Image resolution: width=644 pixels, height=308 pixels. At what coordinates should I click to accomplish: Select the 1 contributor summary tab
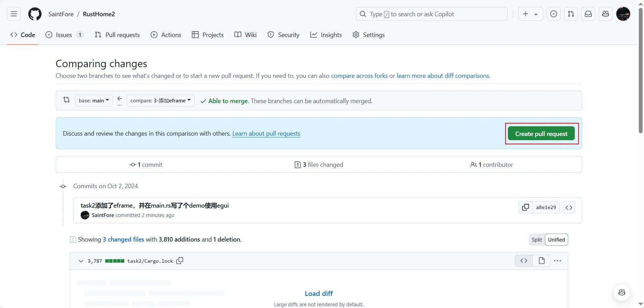(491, 165)
